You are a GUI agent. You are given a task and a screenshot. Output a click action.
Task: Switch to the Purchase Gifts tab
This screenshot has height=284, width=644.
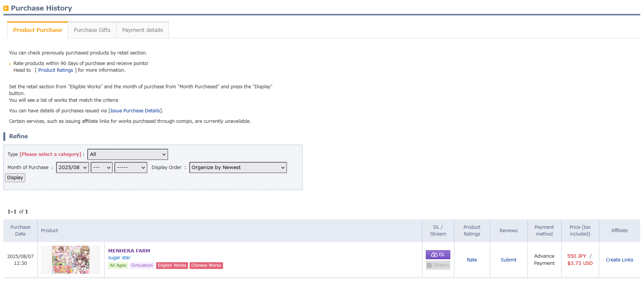(92, 30)
